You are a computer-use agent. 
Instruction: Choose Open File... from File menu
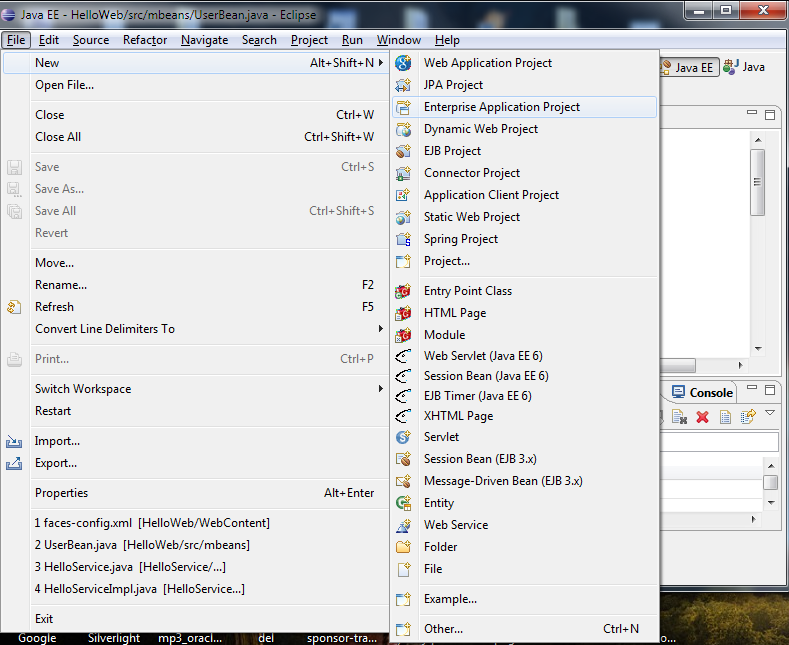(x=195, y=85)
